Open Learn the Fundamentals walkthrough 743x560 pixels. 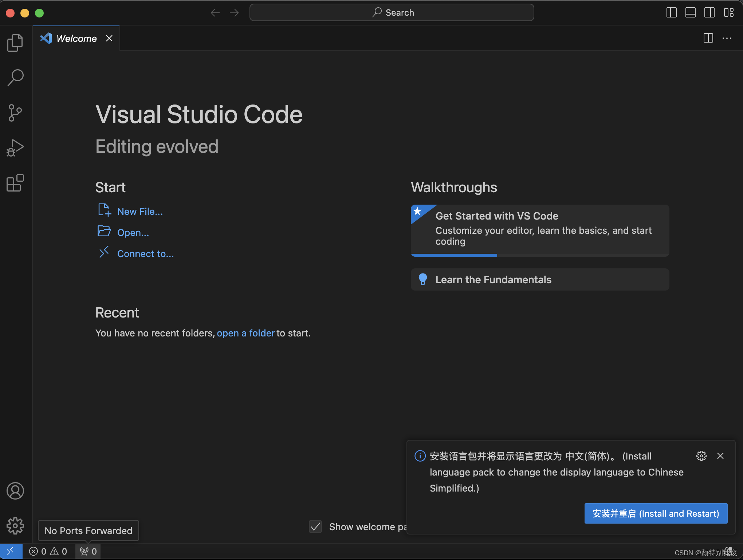point(540,280)
